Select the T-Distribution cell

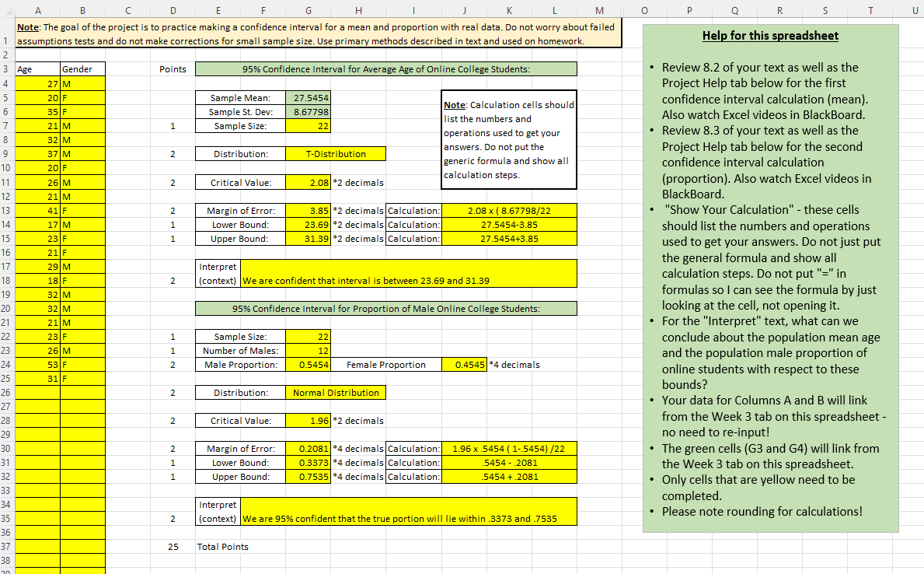click(336, 154)
